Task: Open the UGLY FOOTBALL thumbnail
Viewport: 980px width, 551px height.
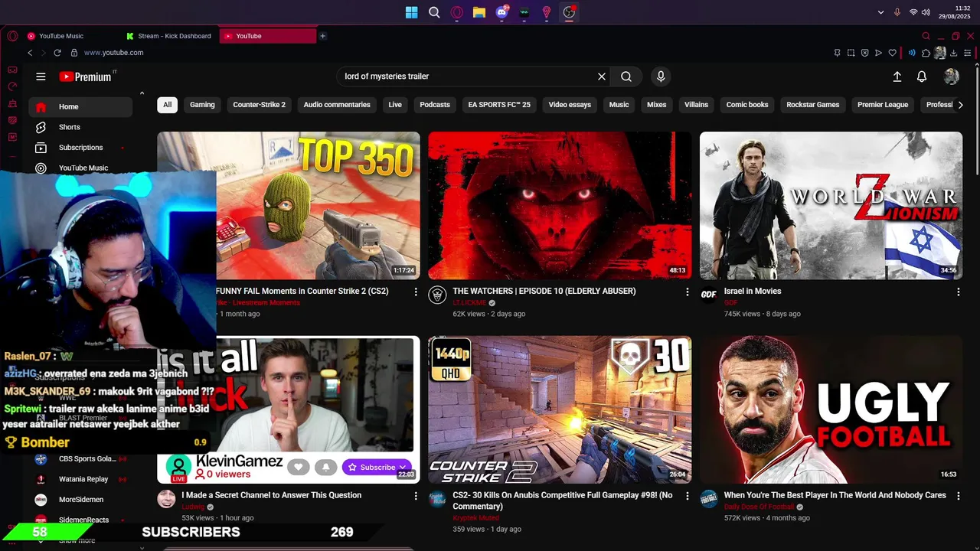Action: pos(831,409)
